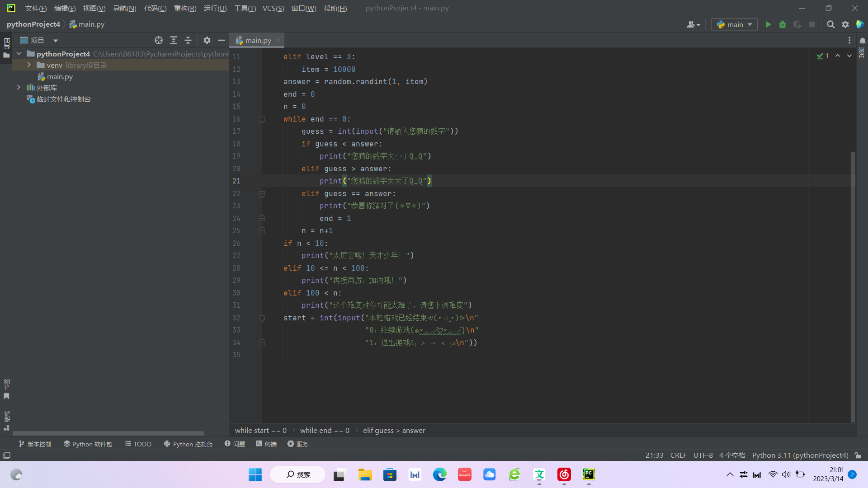Open project panel settings gear
This screenshot has height=488, width=868.
point(207,40)
